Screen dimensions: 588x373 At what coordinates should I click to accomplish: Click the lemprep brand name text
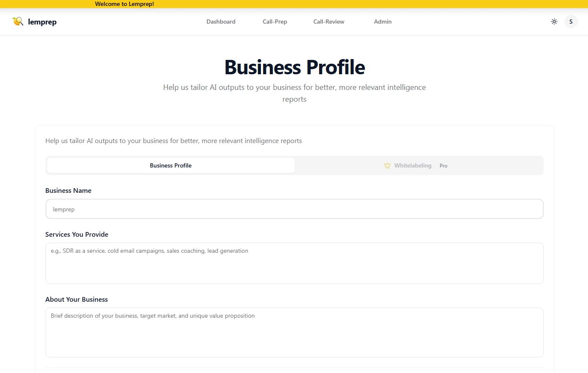pos(42,22)
